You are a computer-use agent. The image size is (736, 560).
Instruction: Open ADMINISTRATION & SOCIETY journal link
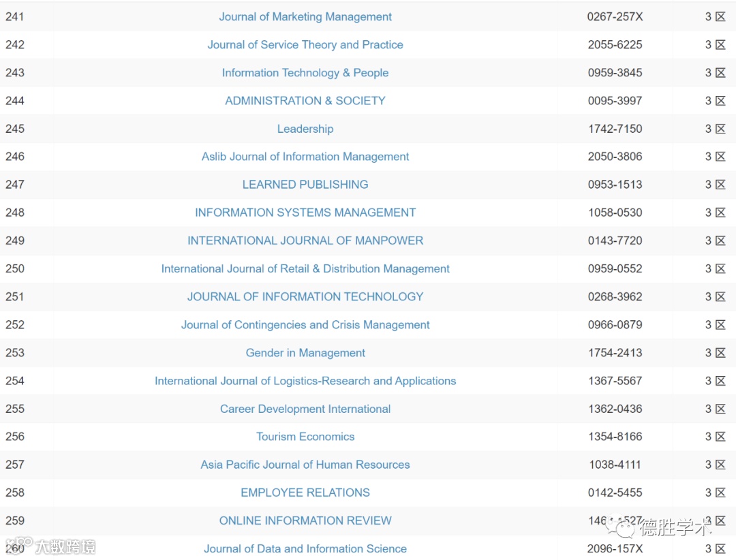(x=305, y=100)
